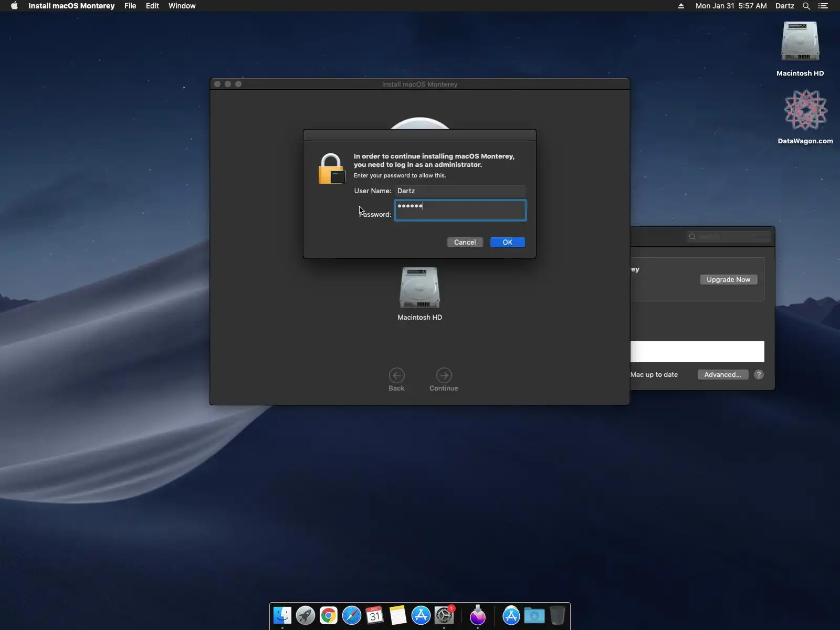
Task: Focus the Password field
Action: 460,210
